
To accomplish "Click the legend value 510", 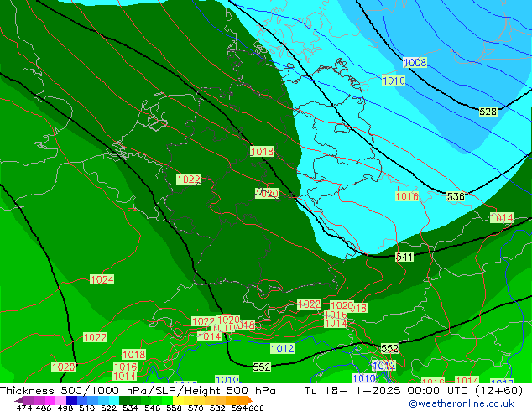I will coord(87,408).
